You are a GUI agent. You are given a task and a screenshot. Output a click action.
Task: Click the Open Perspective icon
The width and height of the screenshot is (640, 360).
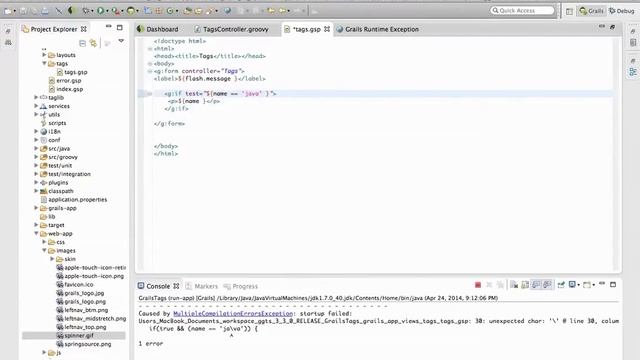[569, 11]
